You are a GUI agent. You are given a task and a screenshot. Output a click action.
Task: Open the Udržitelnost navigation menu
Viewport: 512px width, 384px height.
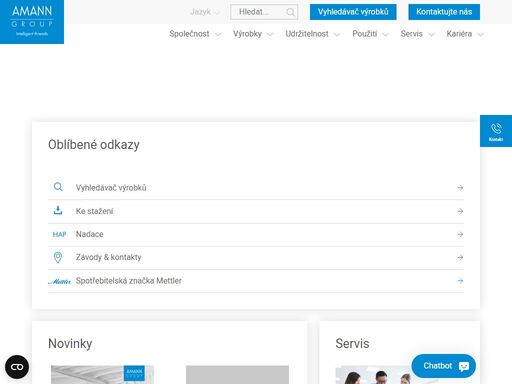[313, 34]
